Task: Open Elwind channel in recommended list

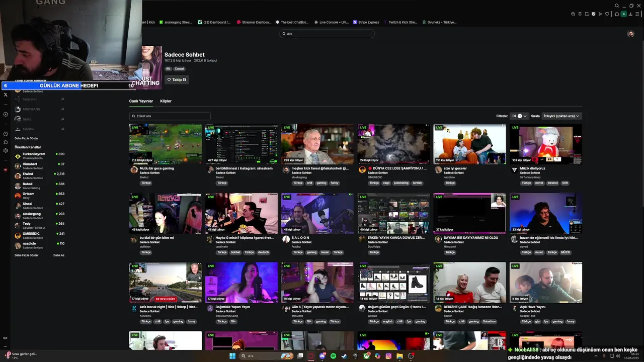Action: (x=39, y=175)
